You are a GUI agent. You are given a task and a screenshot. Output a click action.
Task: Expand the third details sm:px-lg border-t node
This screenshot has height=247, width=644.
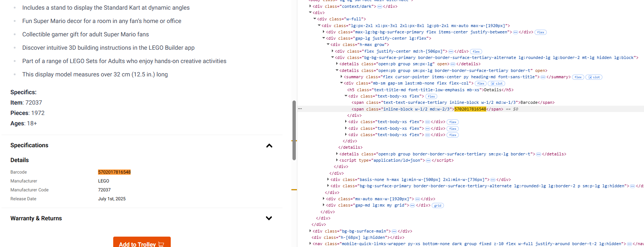337,154
